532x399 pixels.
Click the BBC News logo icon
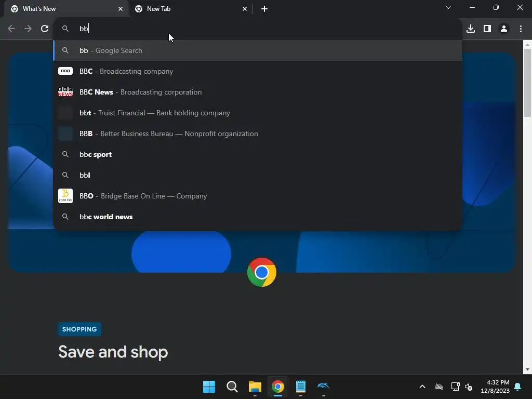point(65,92)
